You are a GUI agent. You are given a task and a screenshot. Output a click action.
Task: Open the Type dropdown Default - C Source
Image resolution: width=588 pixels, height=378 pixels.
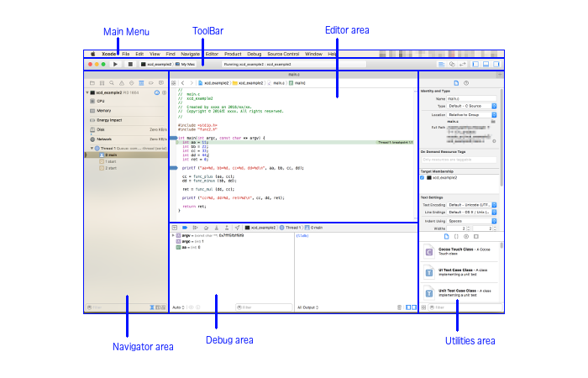[x=472, y=106]
